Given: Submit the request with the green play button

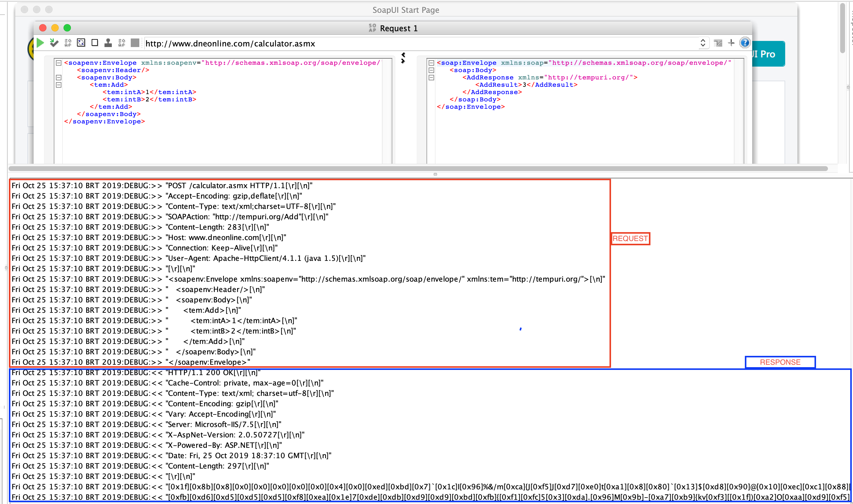Looking at the screenshot, I should 40,43.
